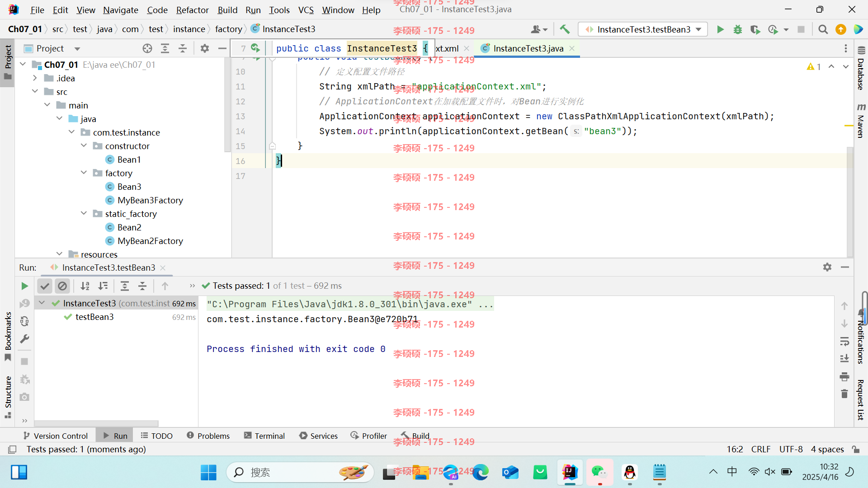The width and height of the screenshot is (868, 488).
Task: Expand the .idea folder
Action: click(x=35, y=78)
